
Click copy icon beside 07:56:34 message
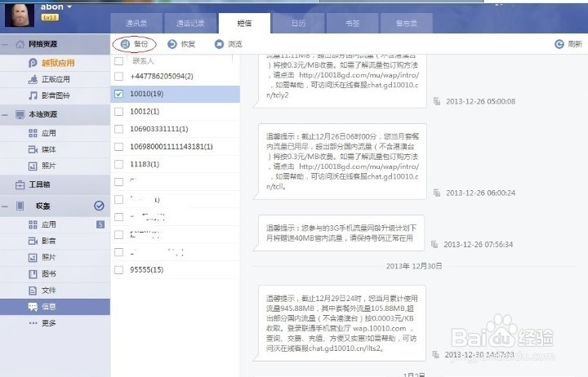[434, 244]
